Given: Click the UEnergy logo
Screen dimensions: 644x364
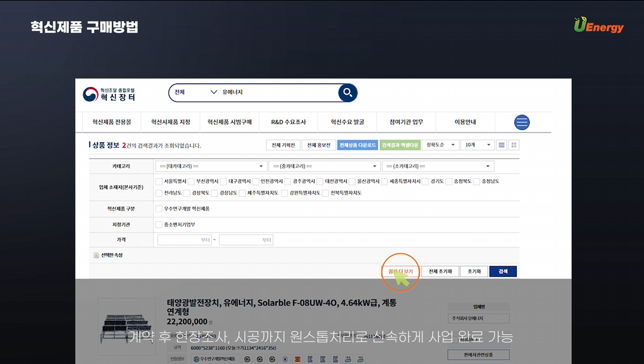Looking at the screenshot, I should coord(598,25).
